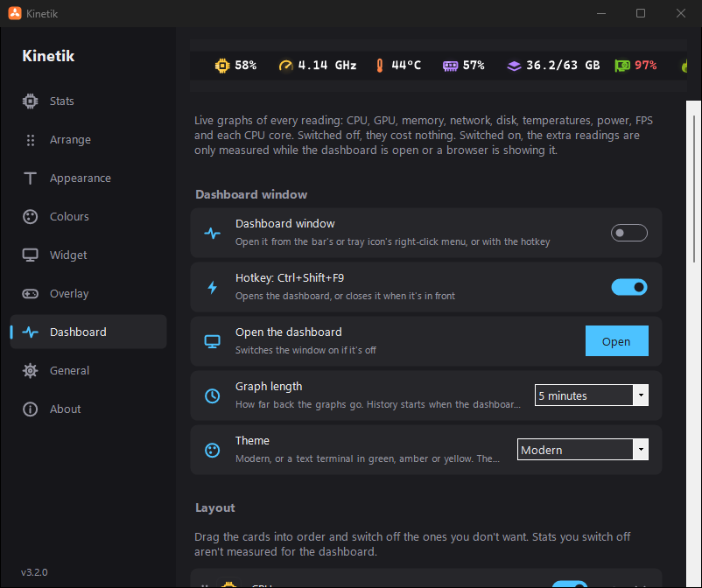Maximize the Kinetik window

(641, 13)
